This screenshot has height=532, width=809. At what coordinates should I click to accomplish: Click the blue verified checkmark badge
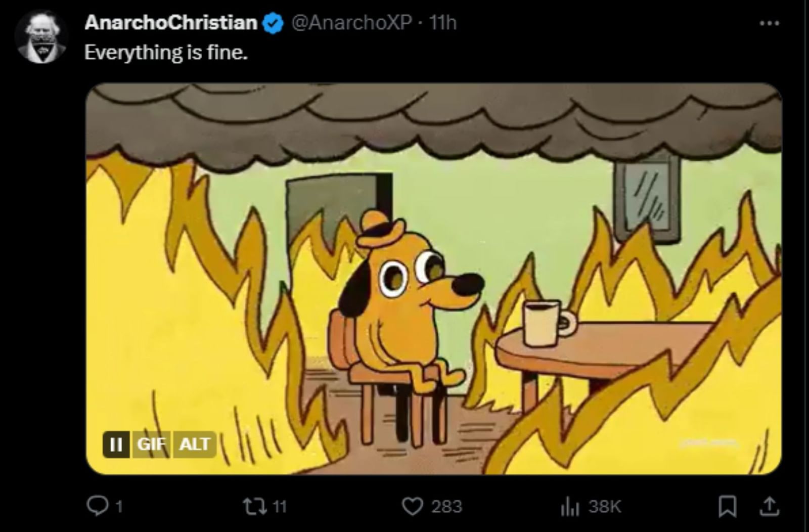[x=274, y=23]
